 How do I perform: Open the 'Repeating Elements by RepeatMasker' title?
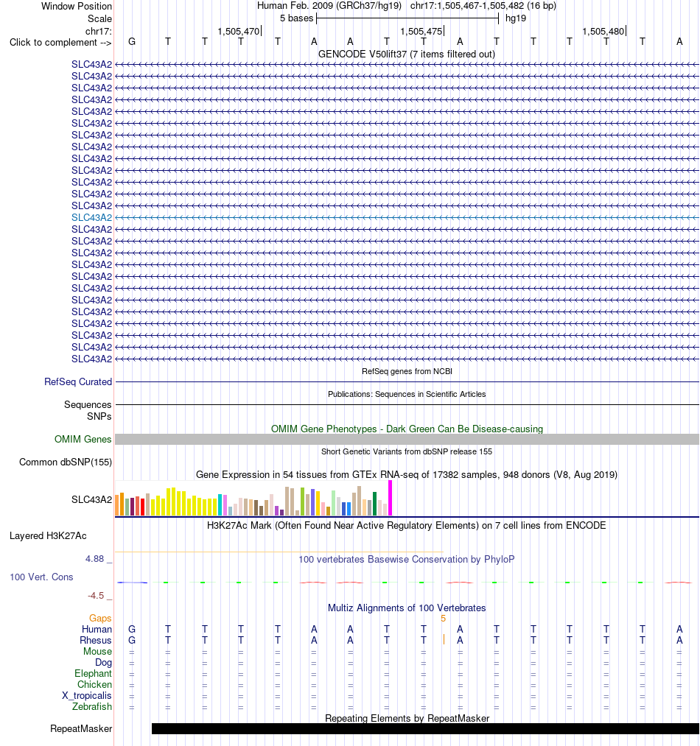tap(407, 719)
